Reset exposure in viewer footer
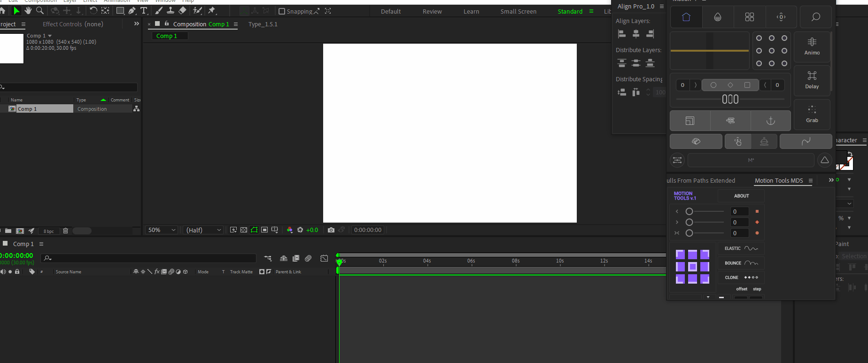868x363 pixels. pos(300,230)
